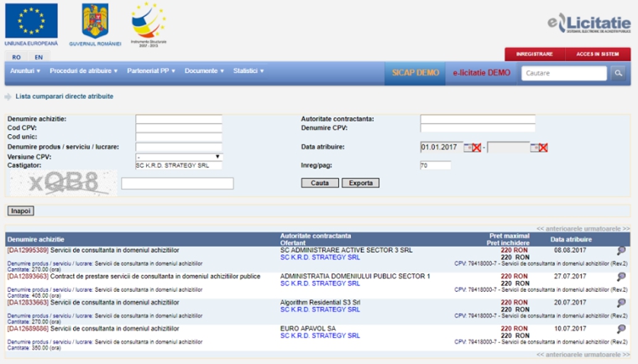Click the Cauta button

(320, 183)
